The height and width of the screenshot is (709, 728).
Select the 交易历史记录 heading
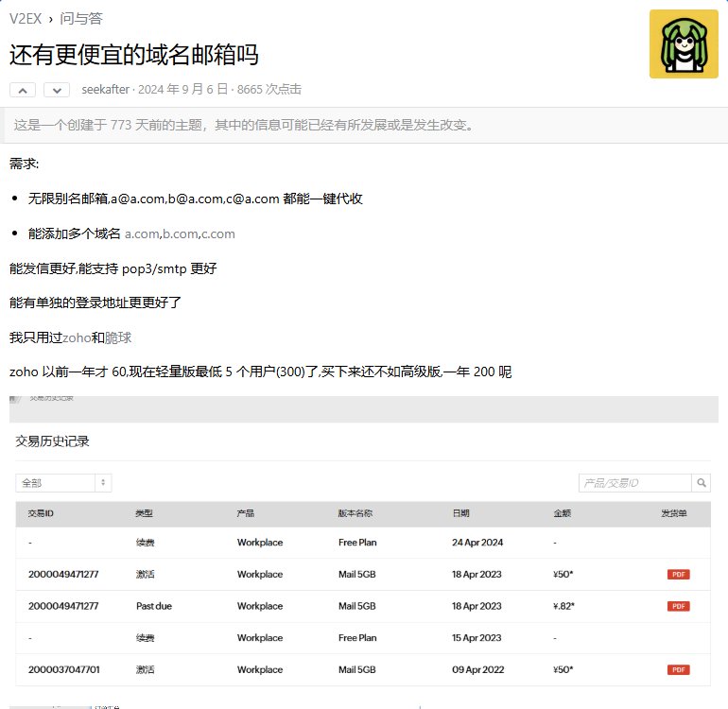(x=52, y=441)
